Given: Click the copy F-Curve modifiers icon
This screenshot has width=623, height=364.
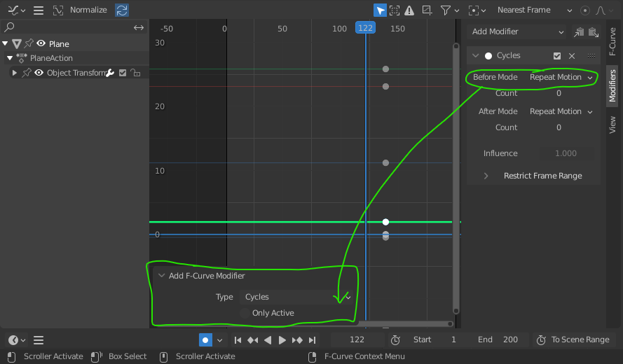Looking at the screenshot, I should coord(579,31).
